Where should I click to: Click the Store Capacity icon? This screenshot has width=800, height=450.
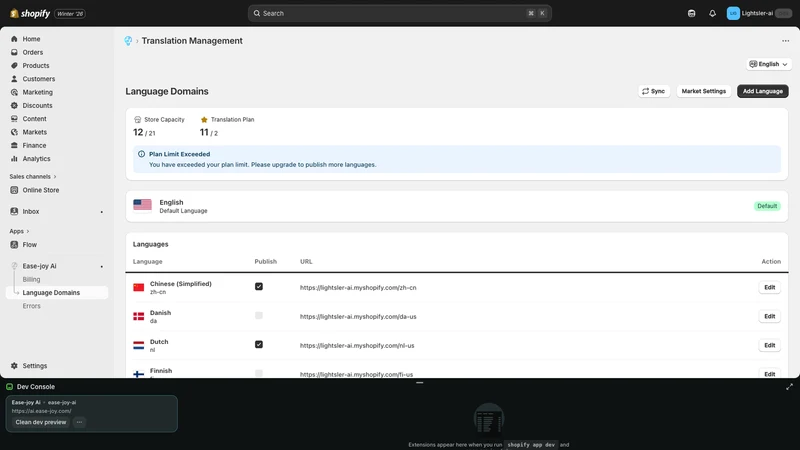pos(137,119)
